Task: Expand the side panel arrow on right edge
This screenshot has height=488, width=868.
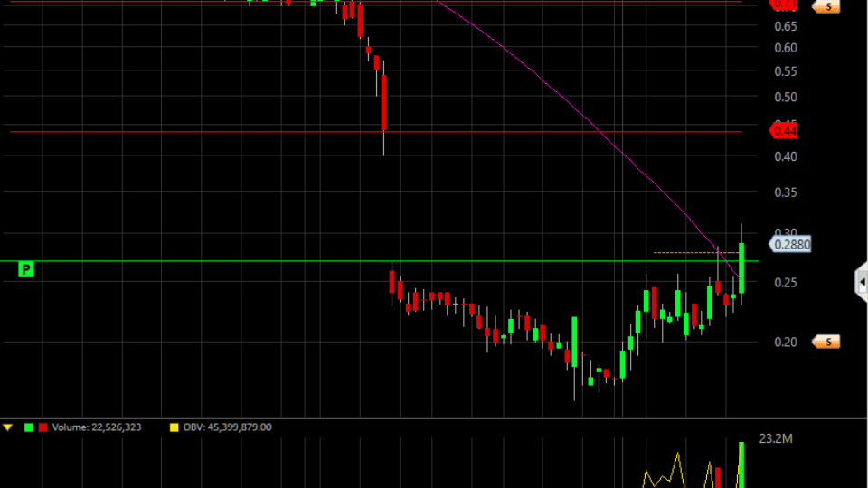Action: point(862,283)
